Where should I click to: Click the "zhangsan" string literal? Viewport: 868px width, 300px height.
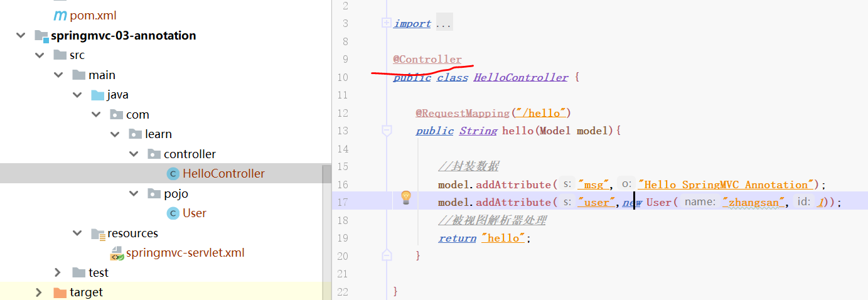(x=754, y=202)
